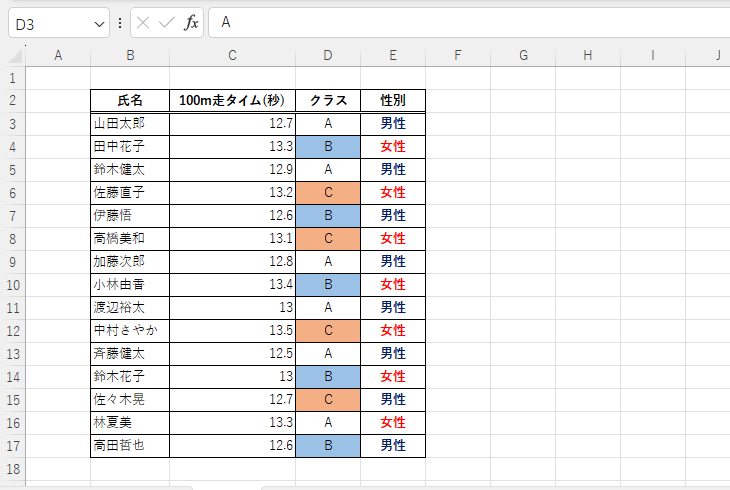The height and width of the screenshot is (490, 730).
Task: Select the cell with 小林由香
Action: 130,285
